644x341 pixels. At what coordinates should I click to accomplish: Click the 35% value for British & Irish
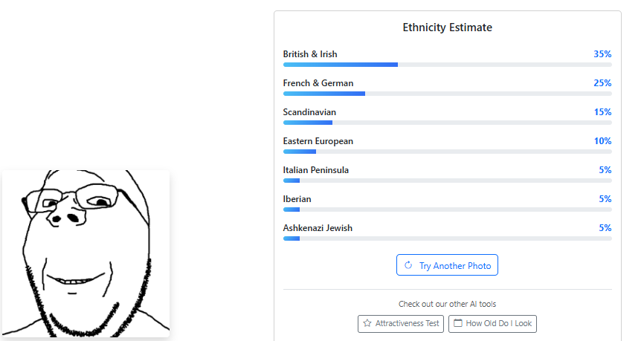click(602, 54)
